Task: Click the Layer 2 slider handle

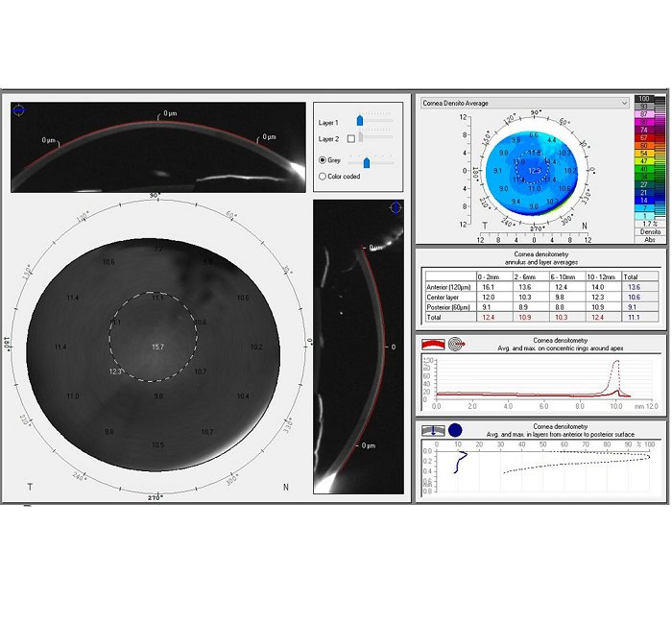Action: coord(362,138)
